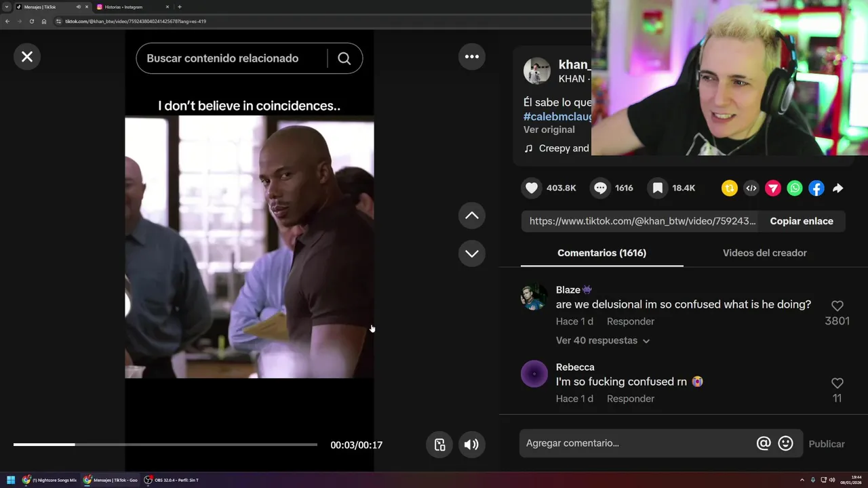
Task: Click the site info icon in address bar
Action: pyautogui.click(x=59, y=21)
